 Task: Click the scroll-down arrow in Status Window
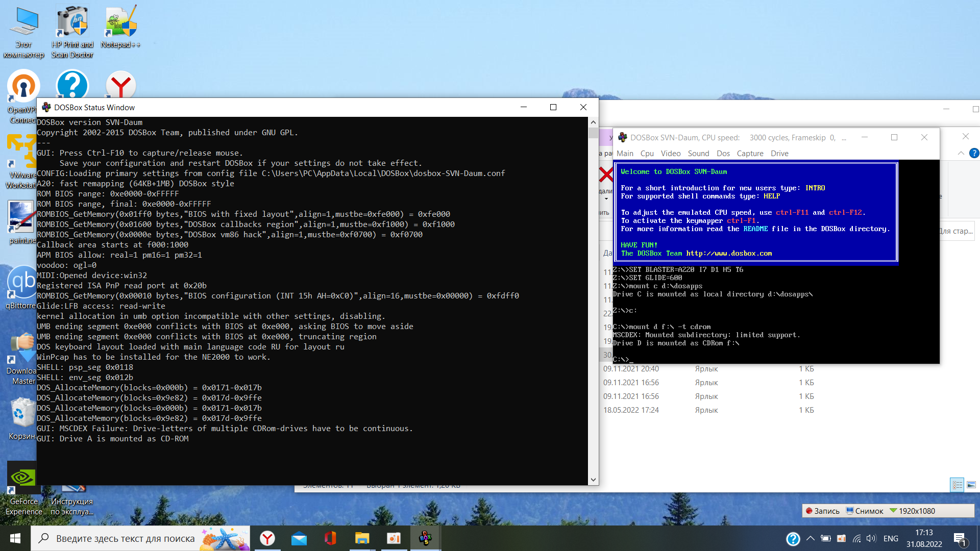click(x=593, y=479)
